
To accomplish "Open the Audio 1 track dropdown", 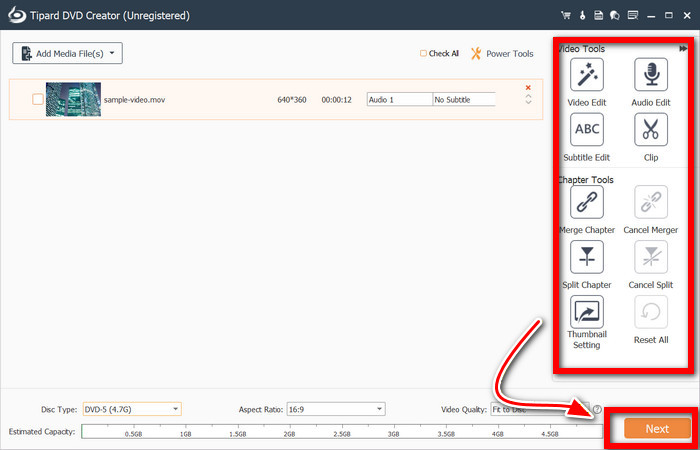I will pyautogui.click(x=399, y=99).
